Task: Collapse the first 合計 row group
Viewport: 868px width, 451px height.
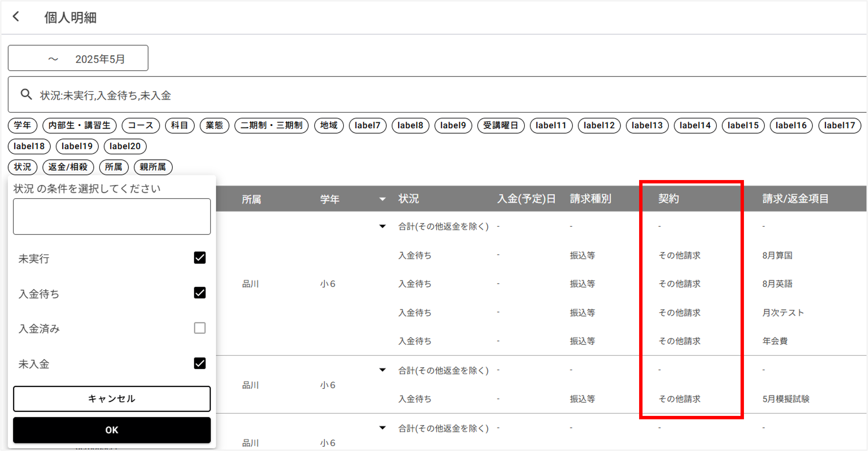Action: click(x=382, y=226)
